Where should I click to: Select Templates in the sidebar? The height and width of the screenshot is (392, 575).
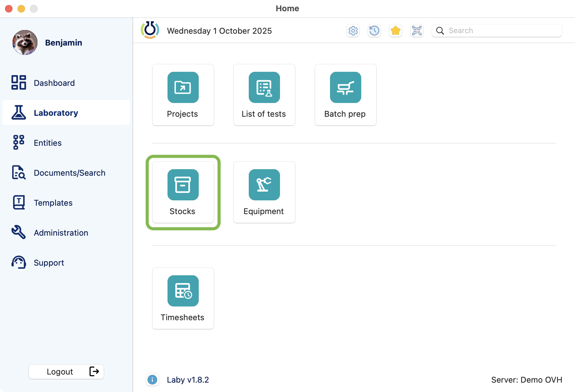click(53, 203)
